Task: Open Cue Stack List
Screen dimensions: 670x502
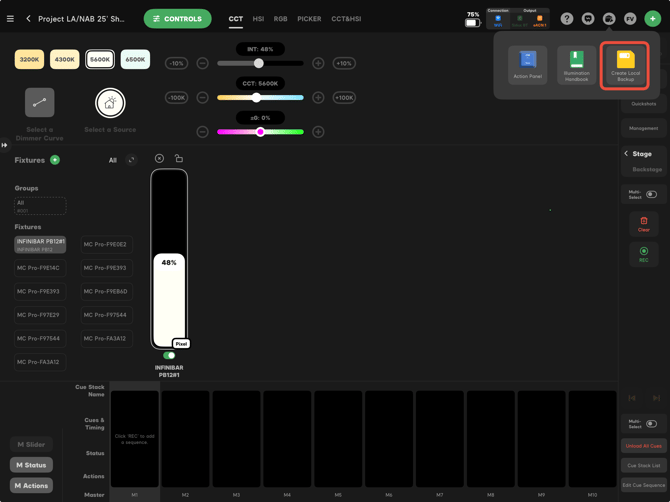Action: point(644,465)
